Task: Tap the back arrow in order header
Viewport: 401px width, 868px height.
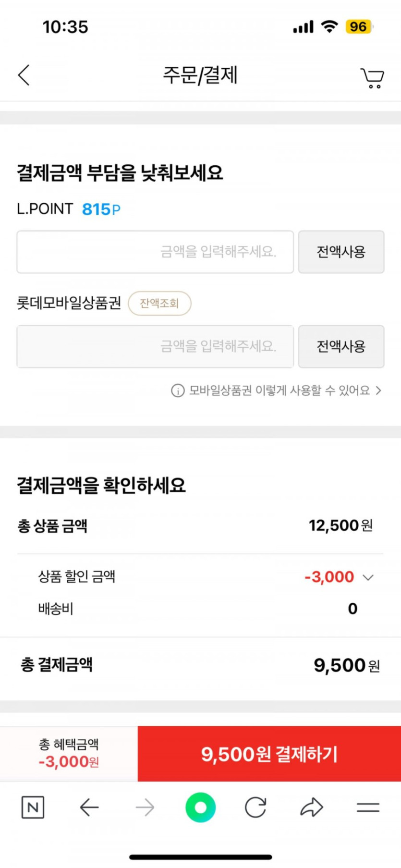Action: click(x=24, y=75)
